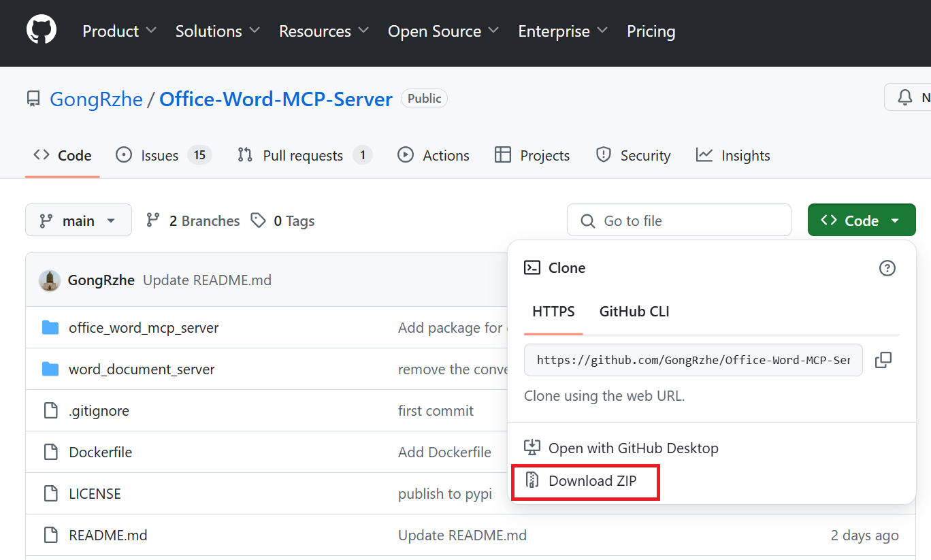Expand the Product menu

click(x=120, y=31)
